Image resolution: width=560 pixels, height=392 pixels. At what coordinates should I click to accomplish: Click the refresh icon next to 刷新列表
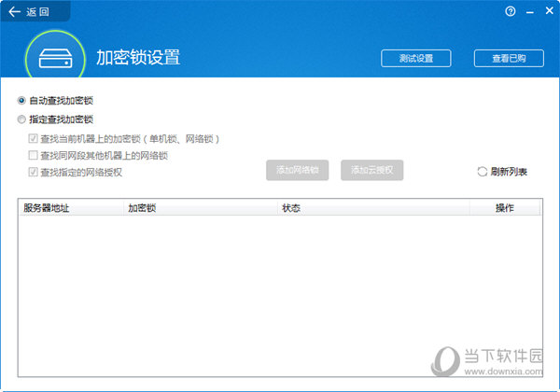tap(483, 172)
